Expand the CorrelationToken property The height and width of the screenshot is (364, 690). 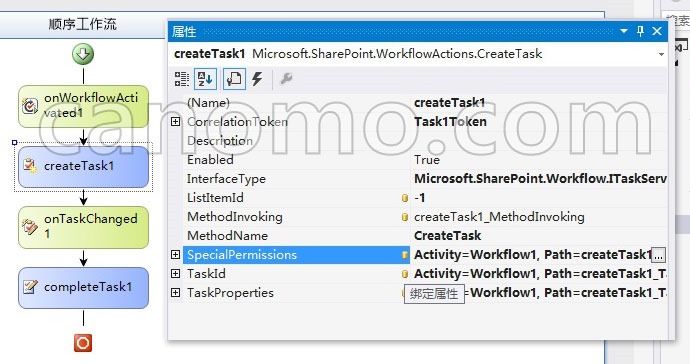point(175,121)
